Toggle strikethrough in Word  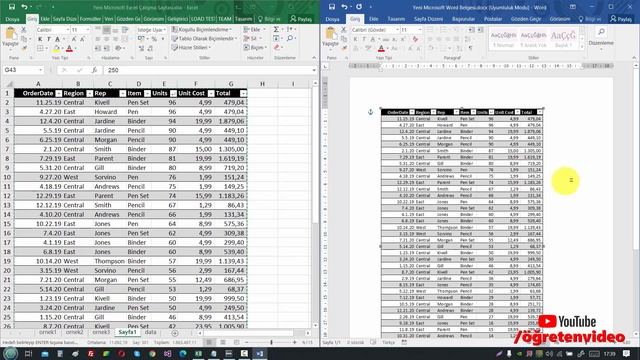click(x=387, y=39)
